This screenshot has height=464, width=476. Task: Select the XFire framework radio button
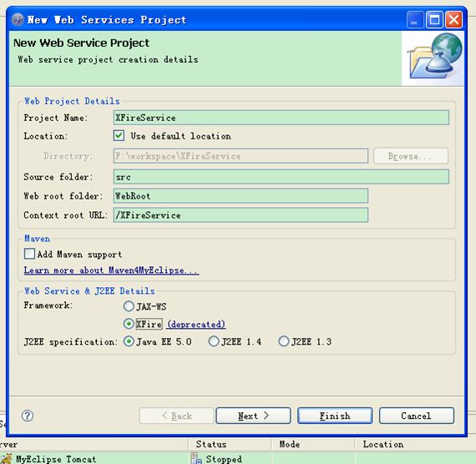tap(129, 324)
